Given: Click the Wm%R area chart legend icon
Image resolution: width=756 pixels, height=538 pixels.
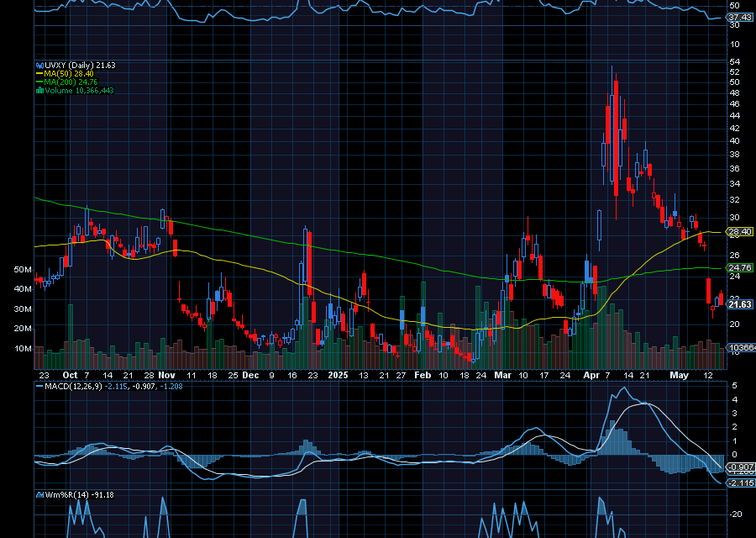Looking at the screenshot, I should point(39,494).
